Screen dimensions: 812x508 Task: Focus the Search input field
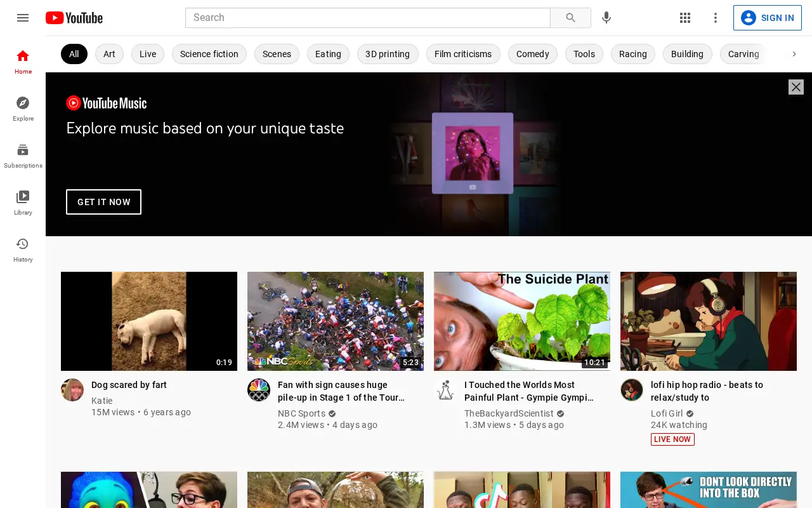368,18
